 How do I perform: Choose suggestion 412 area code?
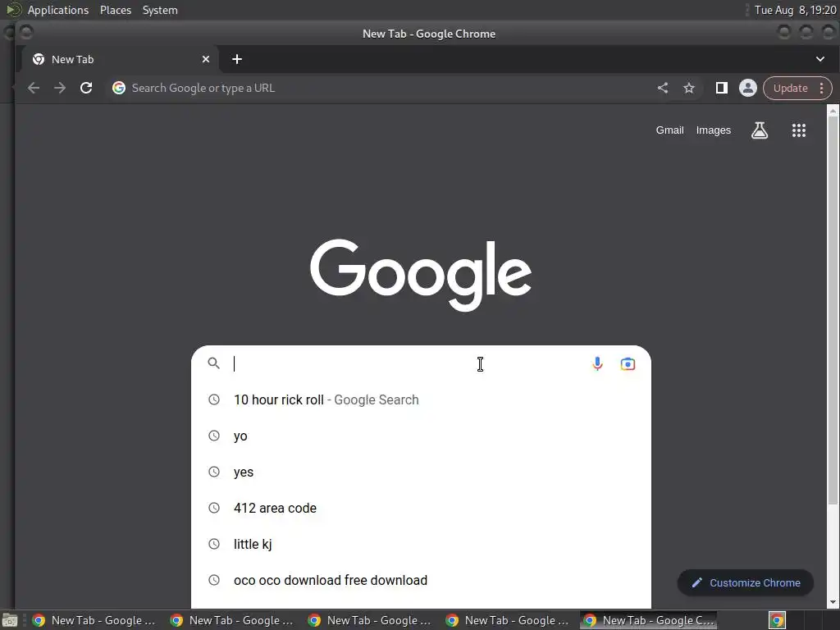(x=421, y=508)
